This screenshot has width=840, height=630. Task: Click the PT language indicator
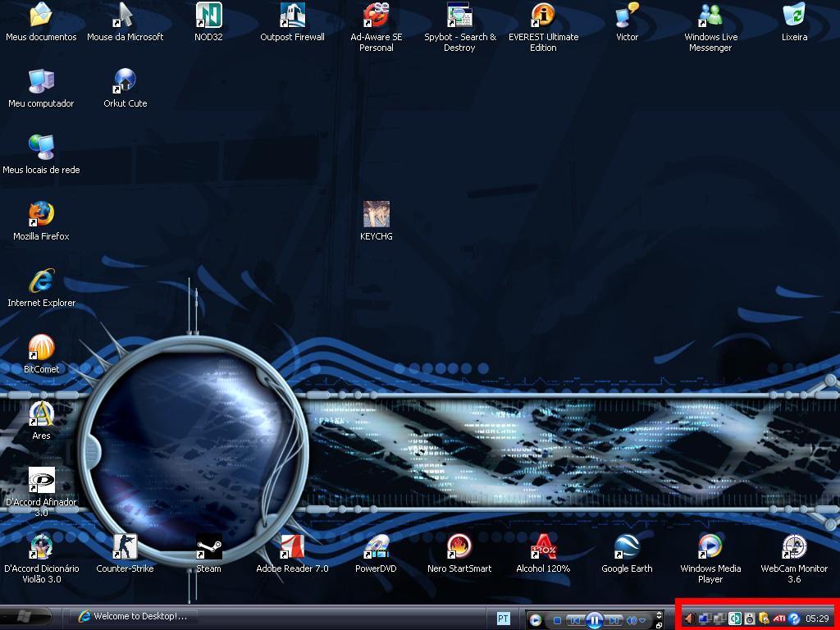tap(503, 619)
